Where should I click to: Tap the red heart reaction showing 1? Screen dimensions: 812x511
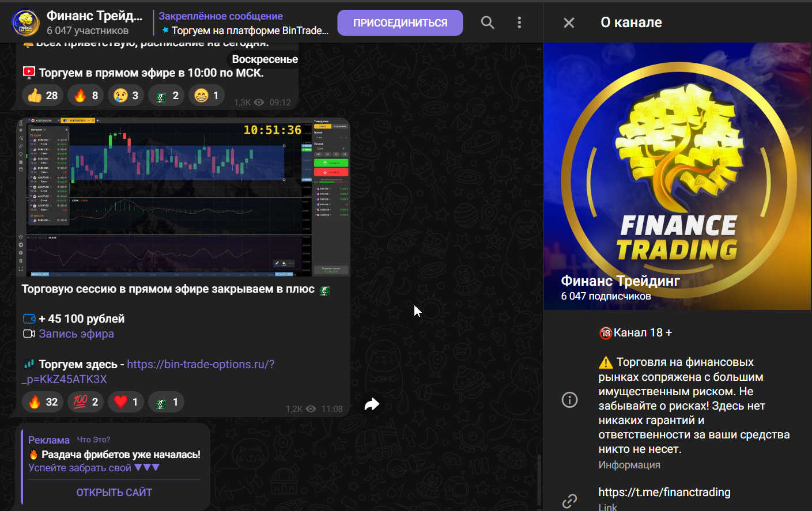[126, 402]
